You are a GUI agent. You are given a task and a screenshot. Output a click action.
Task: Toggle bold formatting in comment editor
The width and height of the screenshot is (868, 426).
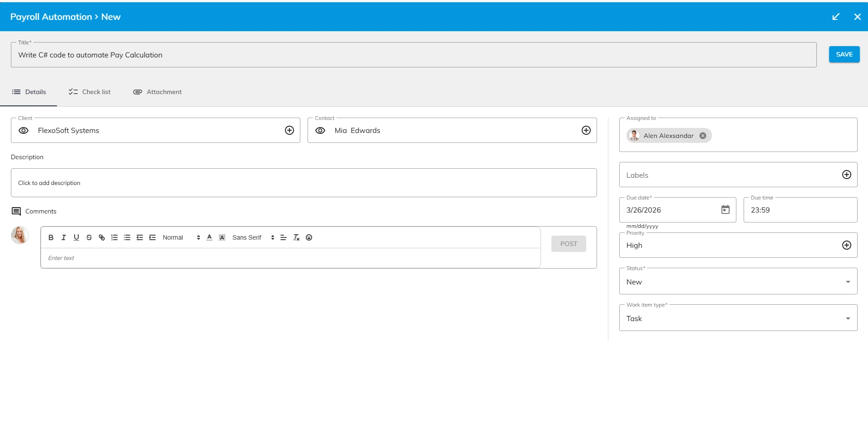point(51,237)
